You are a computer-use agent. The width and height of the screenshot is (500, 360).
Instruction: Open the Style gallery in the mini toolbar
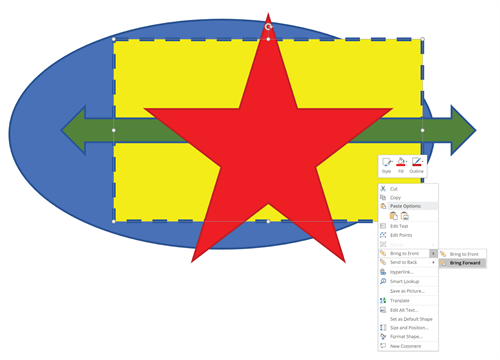386,165
